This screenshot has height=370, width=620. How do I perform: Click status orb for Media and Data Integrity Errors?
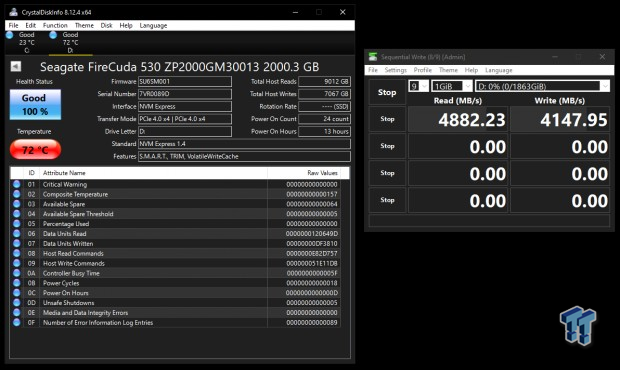click(x=17, y=313)
